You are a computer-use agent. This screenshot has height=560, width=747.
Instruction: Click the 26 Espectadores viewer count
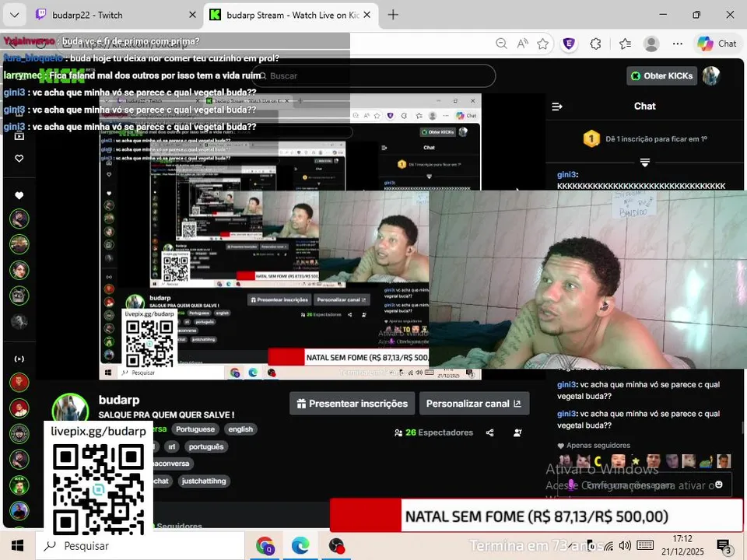[x=434, y=433]
